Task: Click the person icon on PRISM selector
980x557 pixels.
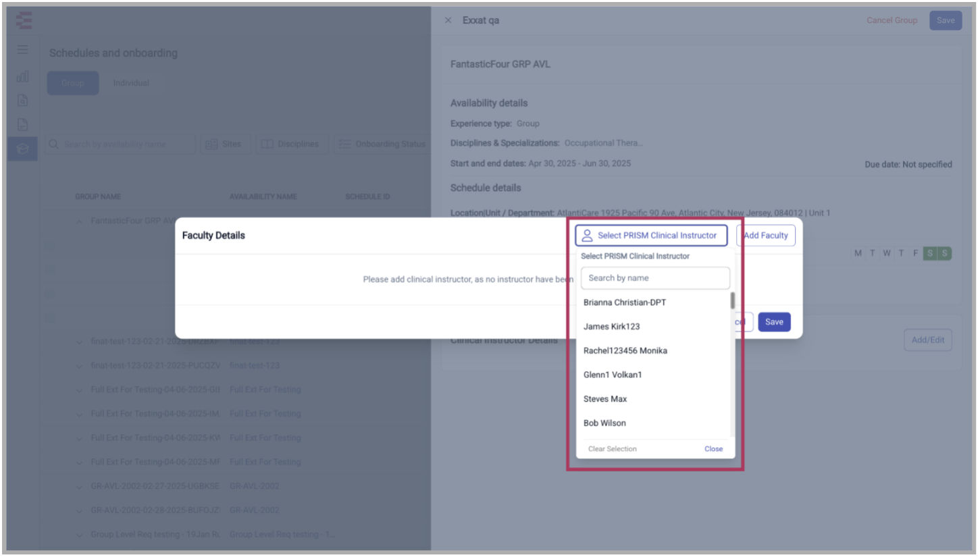Action: tap(587, 236)
